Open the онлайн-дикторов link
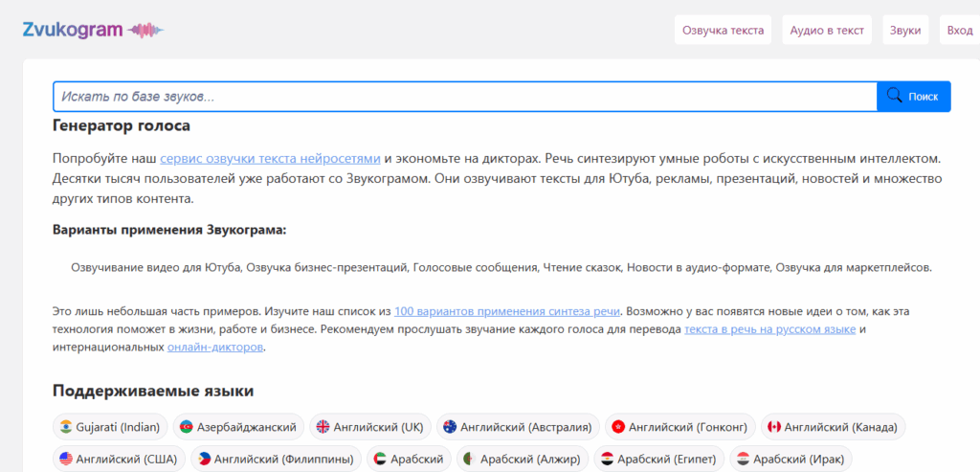The image size is (980, 472). (215, 347)
